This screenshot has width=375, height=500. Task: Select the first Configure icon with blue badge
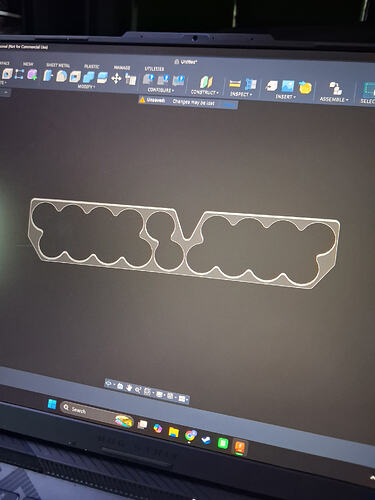tap(148, 80)
